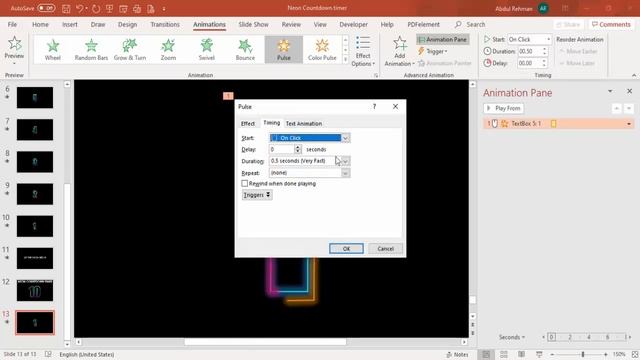Viewport: 640px width, 360px height.
Task: Switch to the Effect tab
Action: [248, 124]
